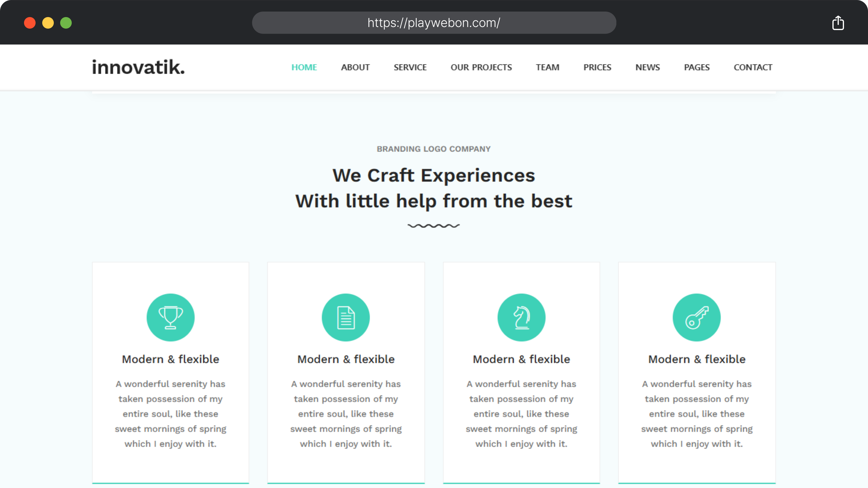
Task: Open the SERVICE nav link
Action: (410, 67)
